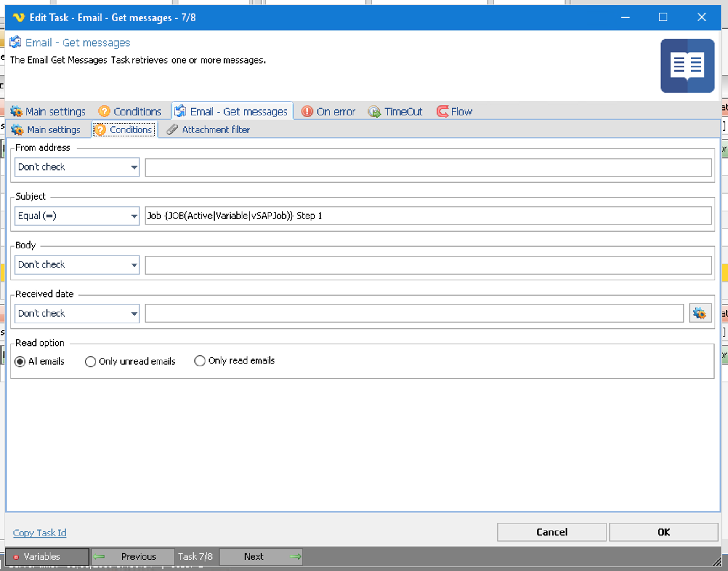Viewport: 728px width, 571px height.
Task: Click the Attachment filter paperclip icon
Action: point(172,130)
